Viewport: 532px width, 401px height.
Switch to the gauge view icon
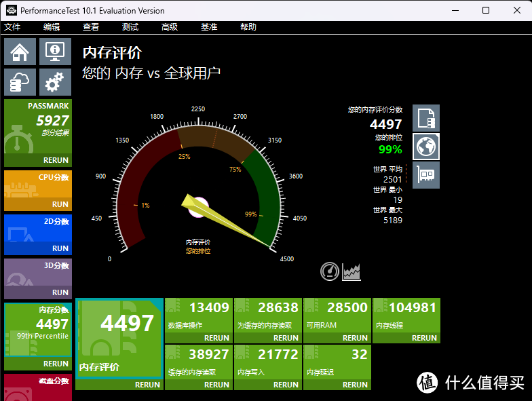tap(330, 271)
